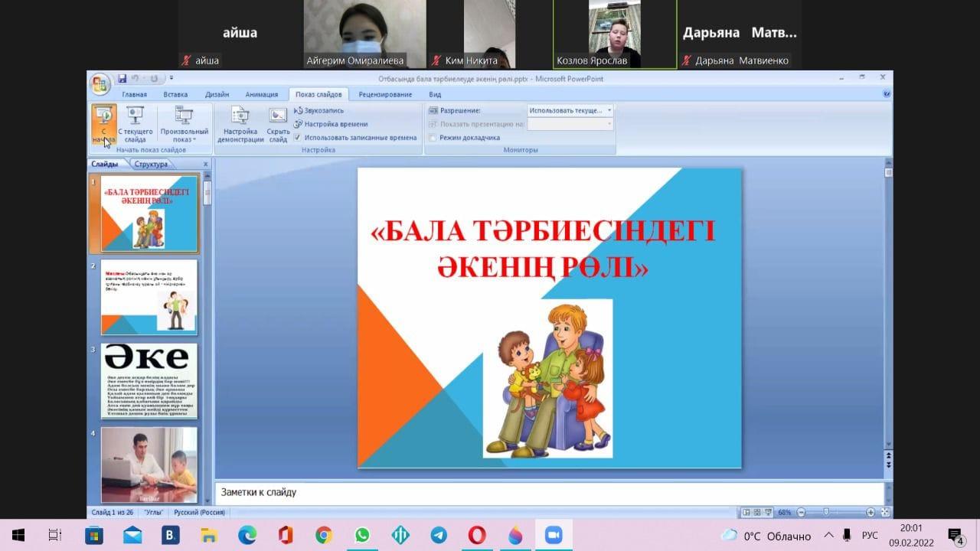Screen dimensions: 980x551
Task: Open WhatsApp from the taskbar
Action: [361, 535]
